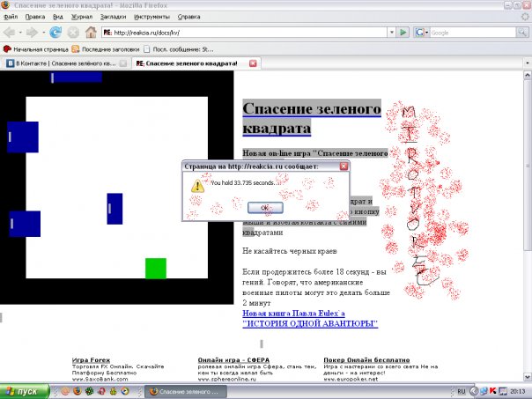This screenshot has width=532, height=399.
Task: Stop page loading with the red X icon
Action: click(72, 33)
